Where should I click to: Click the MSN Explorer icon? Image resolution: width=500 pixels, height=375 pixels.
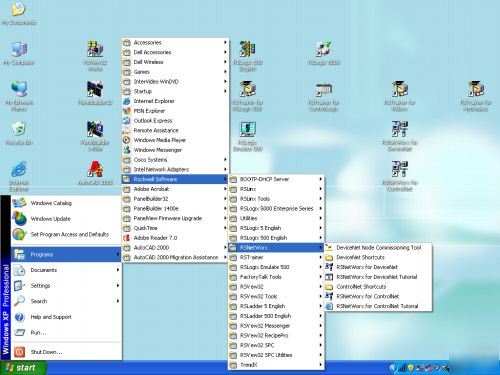(126, 111)
